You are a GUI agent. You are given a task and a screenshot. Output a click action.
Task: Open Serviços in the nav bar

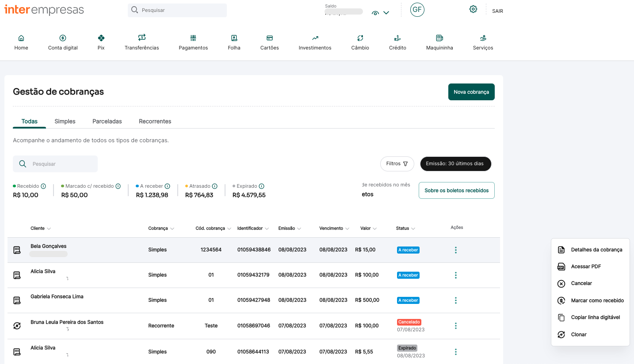click(x=483, y=42)
